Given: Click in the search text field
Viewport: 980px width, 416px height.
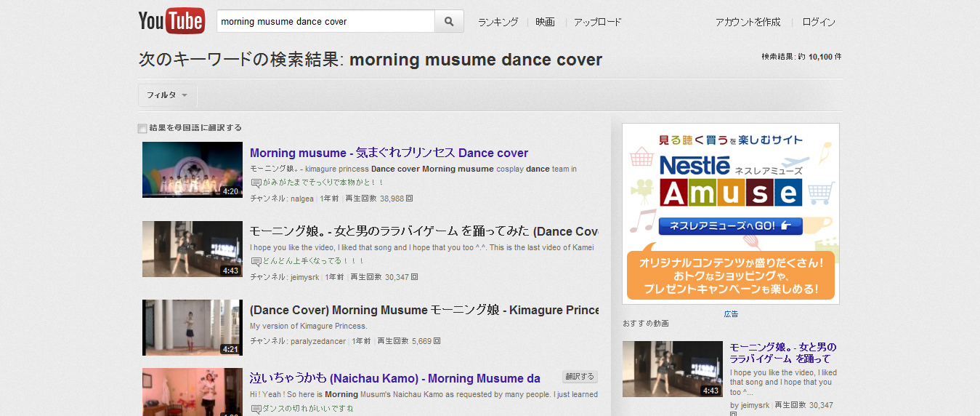Looking at the screenshot, I should 325,22.
